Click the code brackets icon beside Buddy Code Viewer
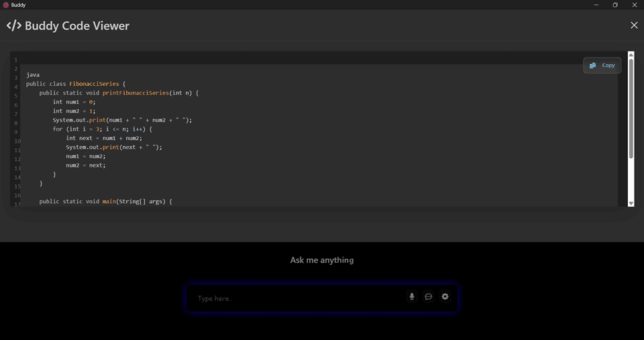 tap(13, 25)
